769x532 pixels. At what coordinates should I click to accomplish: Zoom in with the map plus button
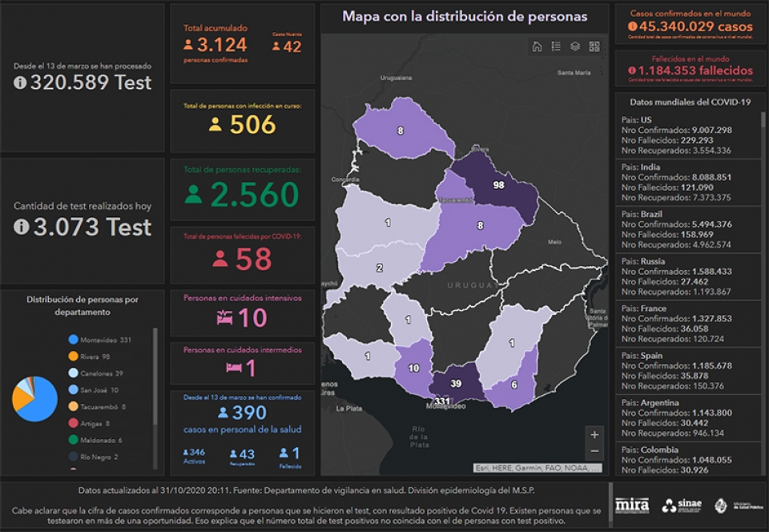594,435
